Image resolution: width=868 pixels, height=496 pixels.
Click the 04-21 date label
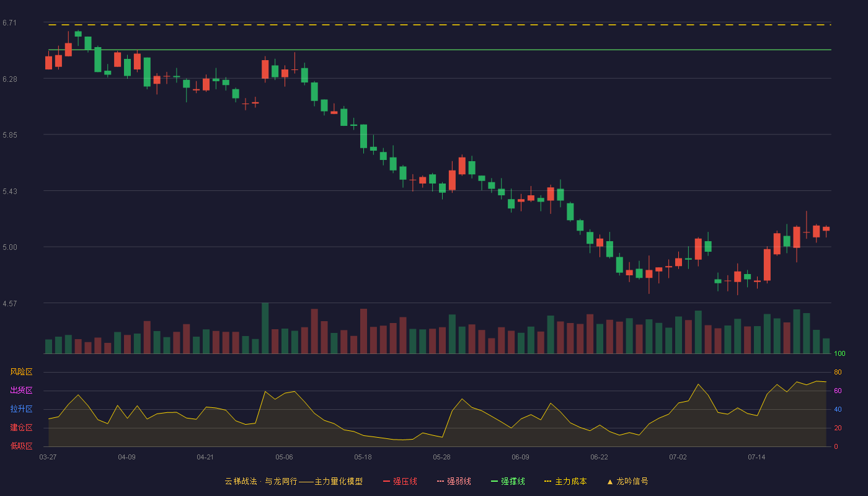[205, 457]
